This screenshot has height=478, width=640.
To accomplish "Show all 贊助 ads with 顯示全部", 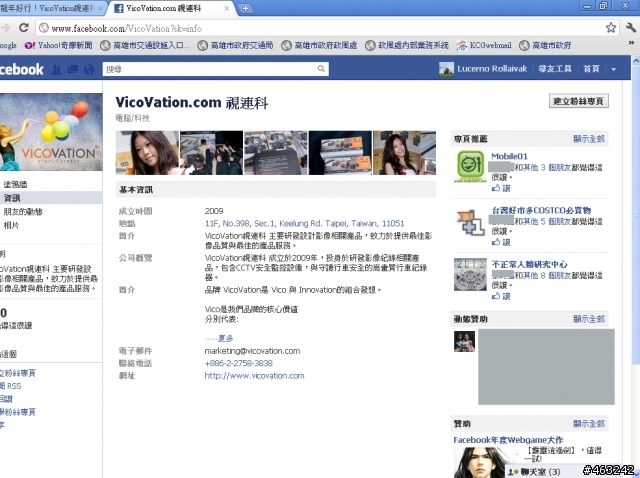I will point(589,424).
